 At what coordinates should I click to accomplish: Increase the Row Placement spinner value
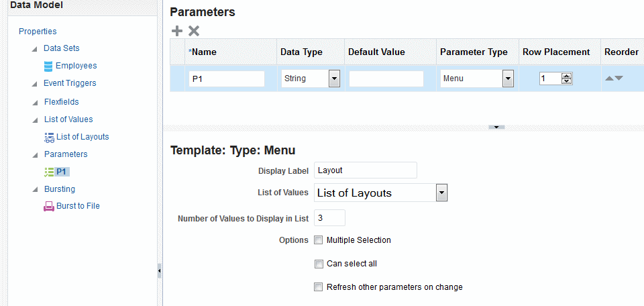point(567,76)
